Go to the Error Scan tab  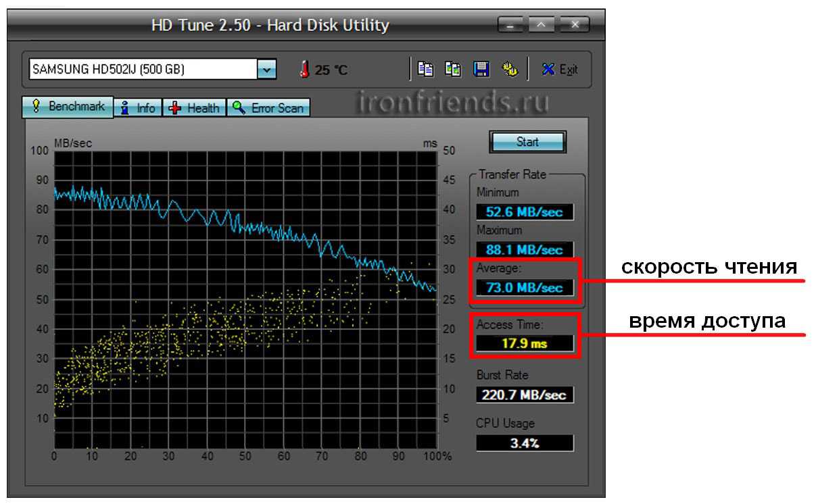point(269,108)
